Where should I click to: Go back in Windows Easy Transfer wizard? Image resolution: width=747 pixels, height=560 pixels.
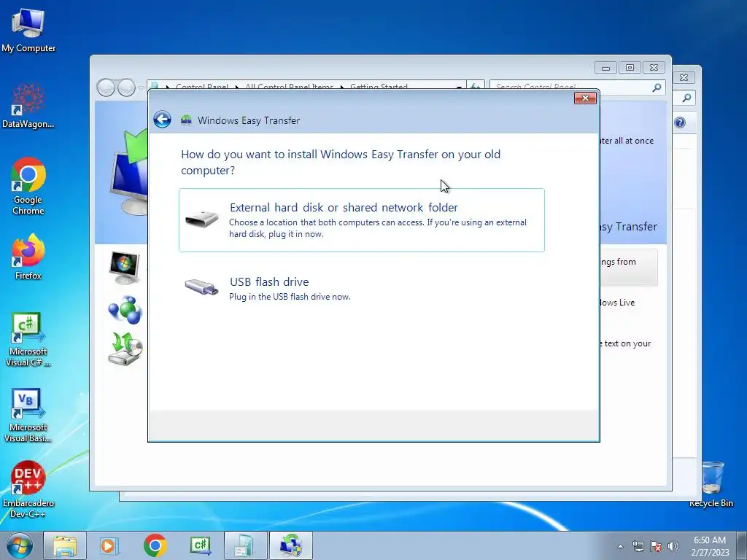click(162, 120)
